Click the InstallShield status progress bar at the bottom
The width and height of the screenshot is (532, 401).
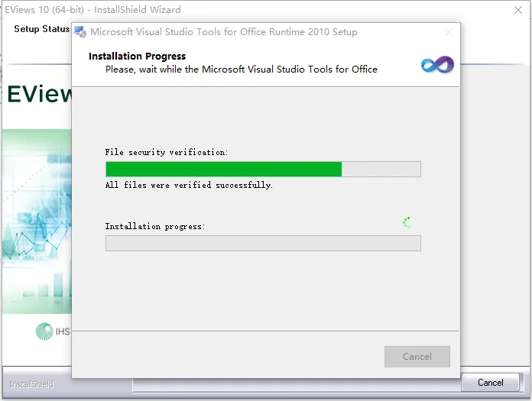297,385
